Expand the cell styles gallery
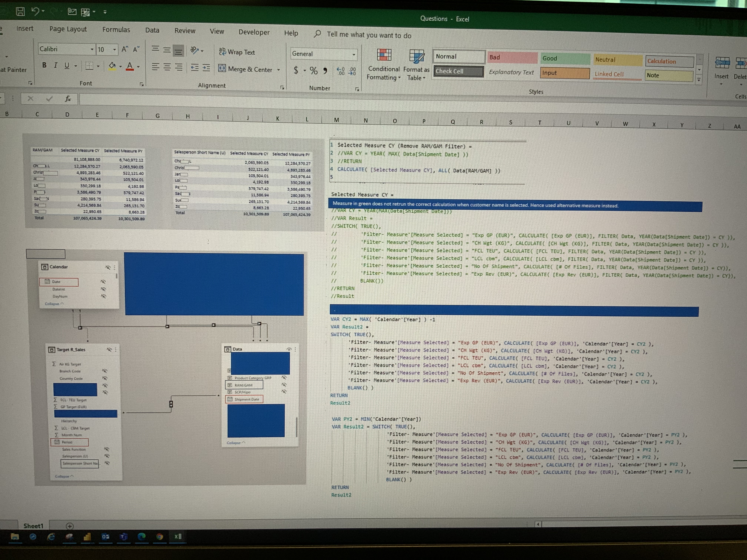The width and height of the screenshot is (747, 560). pyautogui.click(x=699, y=80)
